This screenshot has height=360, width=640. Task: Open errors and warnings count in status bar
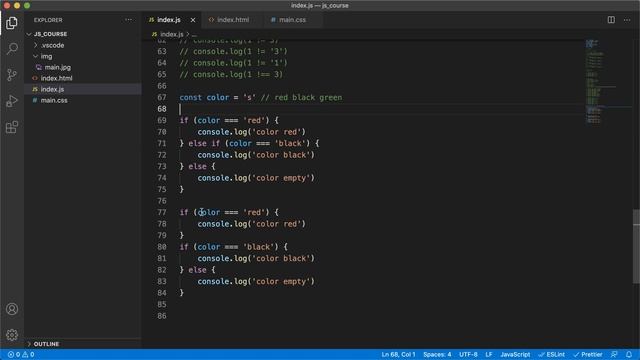pos(21,354)
